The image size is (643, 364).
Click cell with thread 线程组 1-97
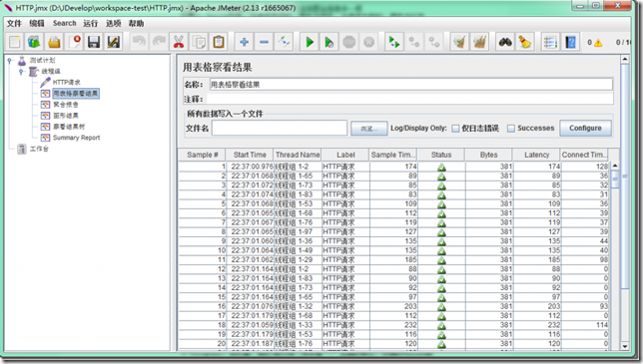pyautogui.click(x=298, y=231)
